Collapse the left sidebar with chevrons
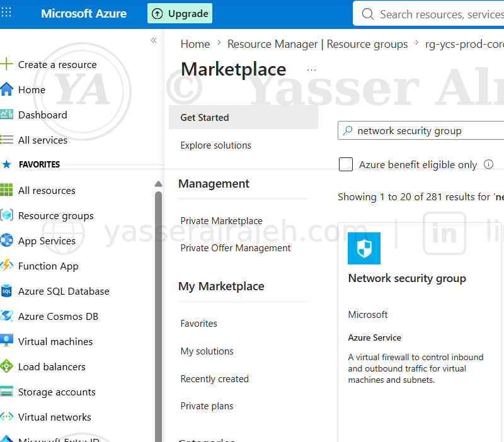 pos(154,40)
